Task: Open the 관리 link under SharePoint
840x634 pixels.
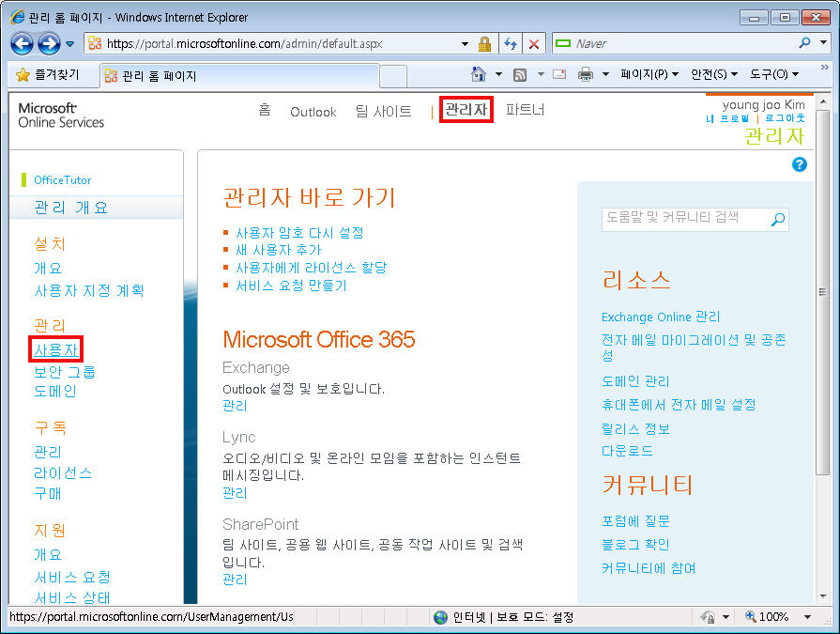Action: click(x=235, y=580)
